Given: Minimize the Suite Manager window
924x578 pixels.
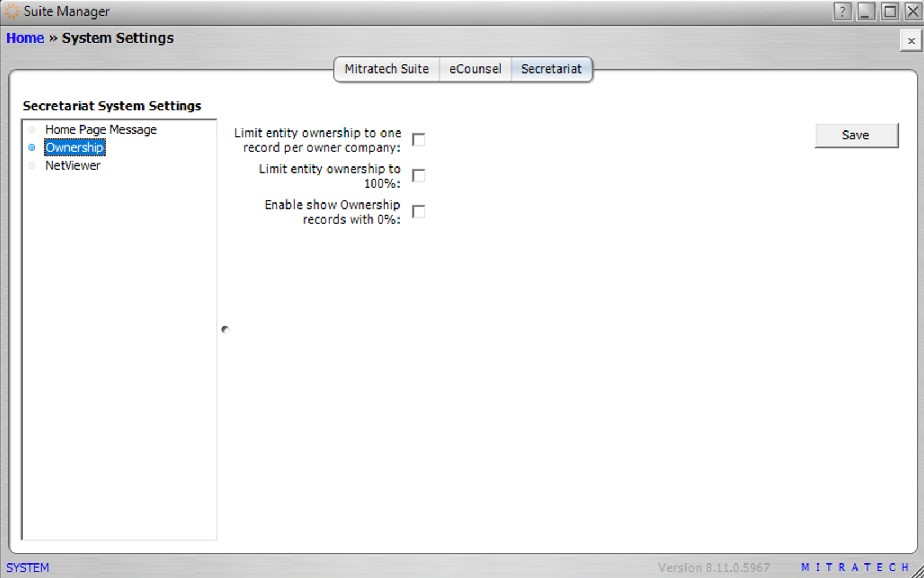Looking at the screenshot, I should pos(865,11).
